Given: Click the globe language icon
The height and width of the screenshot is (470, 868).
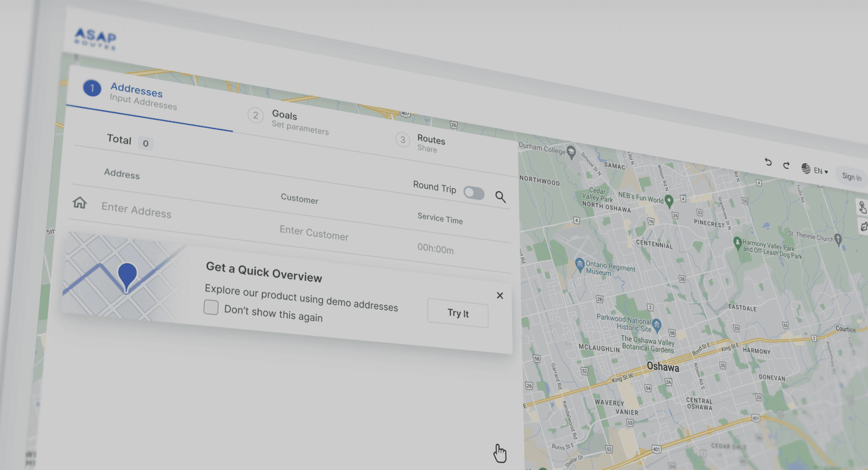Looking at the screenshot, I should point(806,168).
